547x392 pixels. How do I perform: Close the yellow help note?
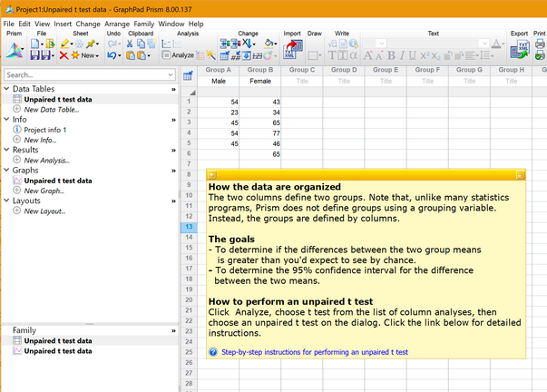(519, 174)
